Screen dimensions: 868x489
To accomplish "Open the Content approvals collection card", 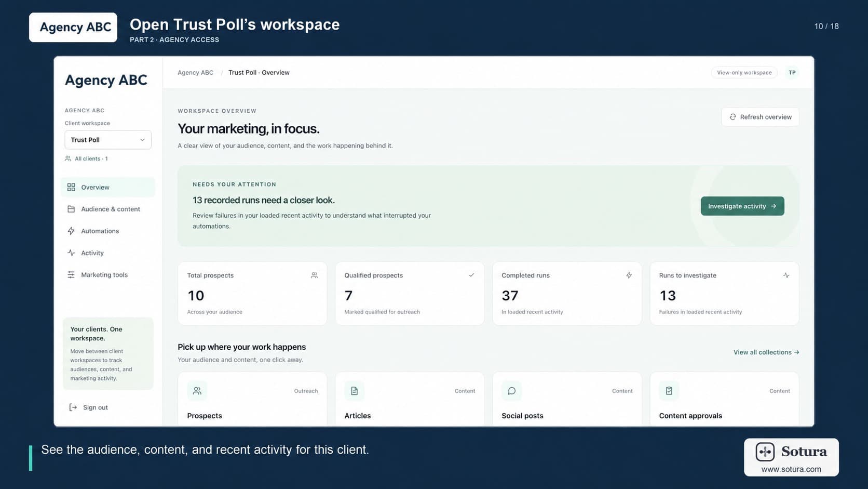I will [724, 399].
